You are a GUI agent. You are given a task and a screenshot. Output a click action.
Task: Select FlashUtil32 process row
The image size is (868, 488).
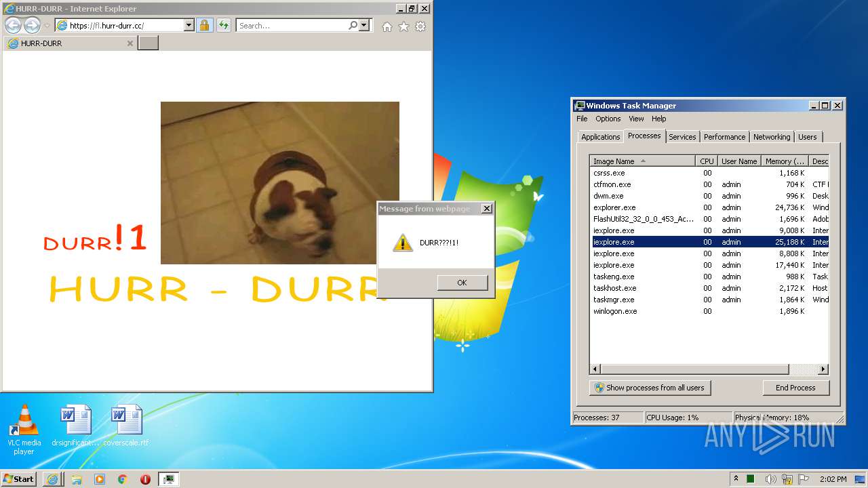(709, 219)
